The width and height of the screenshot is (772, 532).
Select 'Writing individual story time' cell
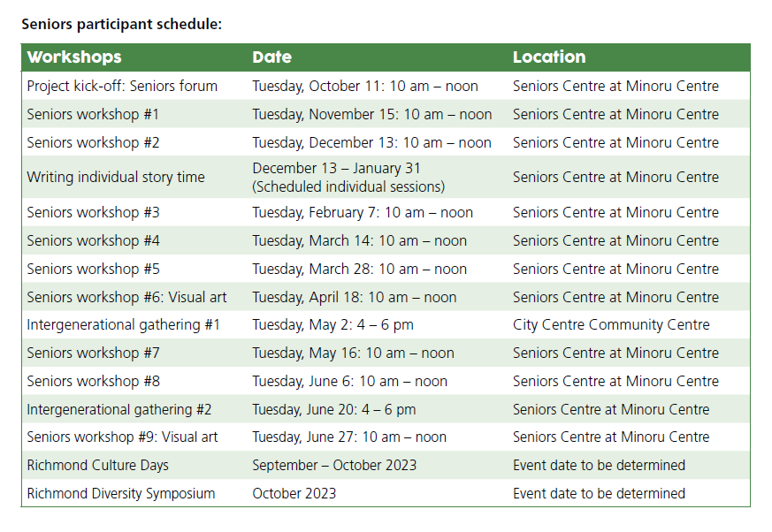(x=116, y=177)
